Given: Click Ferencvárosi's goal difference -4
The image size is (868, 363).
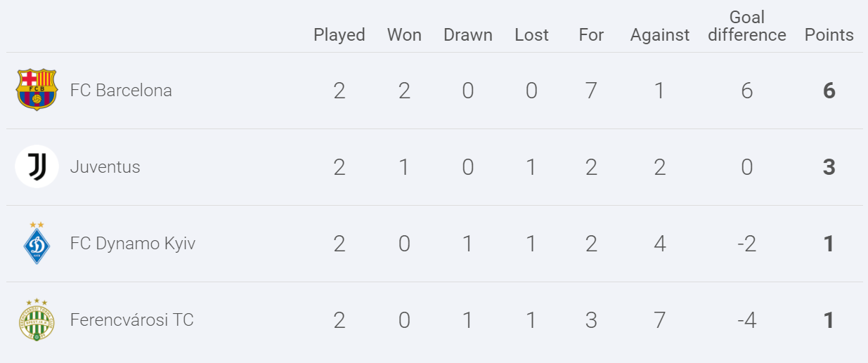Looking at the screenshot, I should 747,320.
